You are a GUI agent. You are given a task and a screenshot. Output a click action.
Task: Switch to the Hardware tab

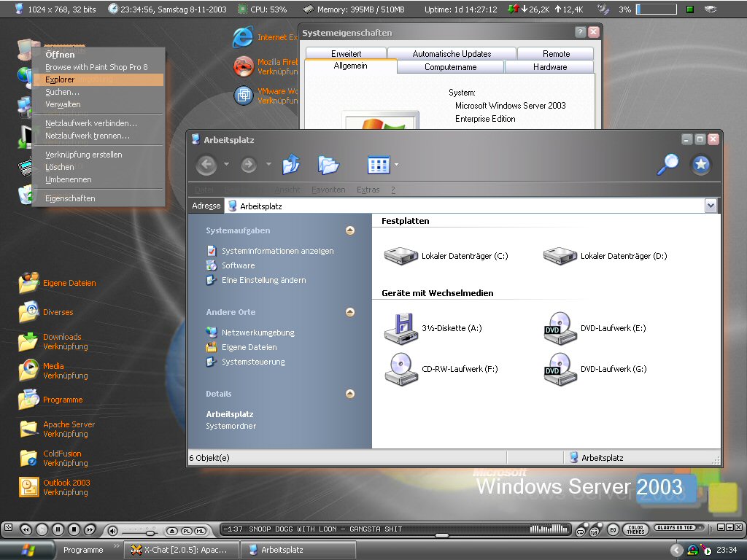click(x=550, y=67)
